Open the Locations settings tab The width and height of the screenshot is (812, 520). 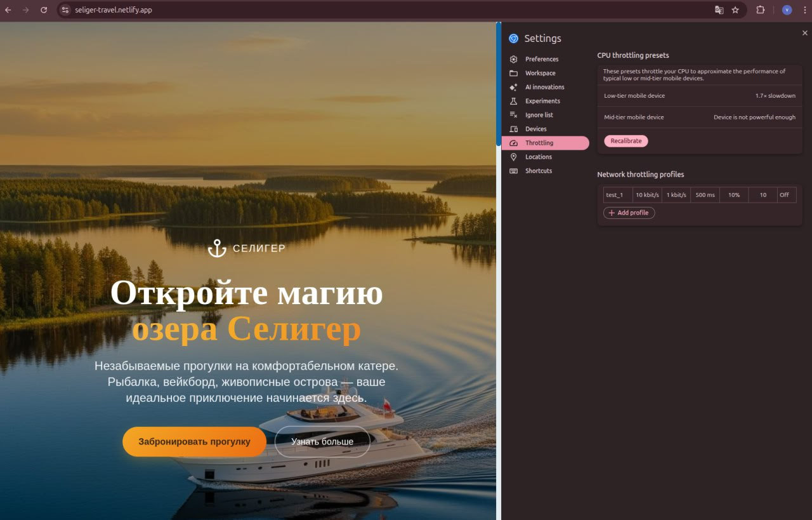[x=538, y=157]
